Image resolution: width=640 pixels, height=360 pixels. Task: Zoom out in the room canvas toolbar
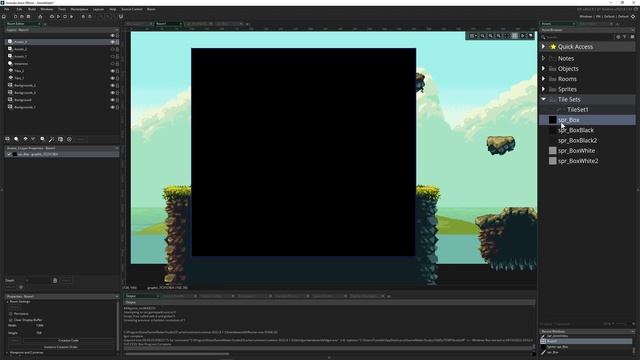point(482,36)
